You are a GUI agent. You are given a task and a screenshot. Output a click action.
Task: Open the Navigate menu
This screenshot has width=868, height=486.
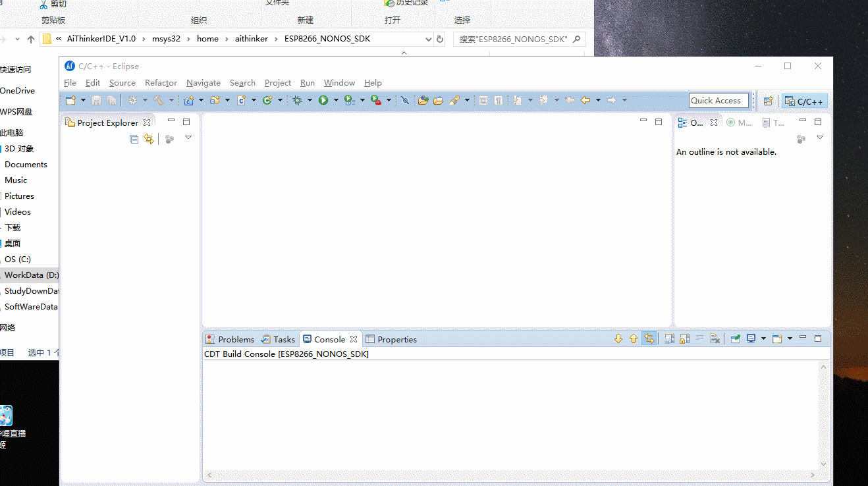pyautogui.click(x=203, y=82)
